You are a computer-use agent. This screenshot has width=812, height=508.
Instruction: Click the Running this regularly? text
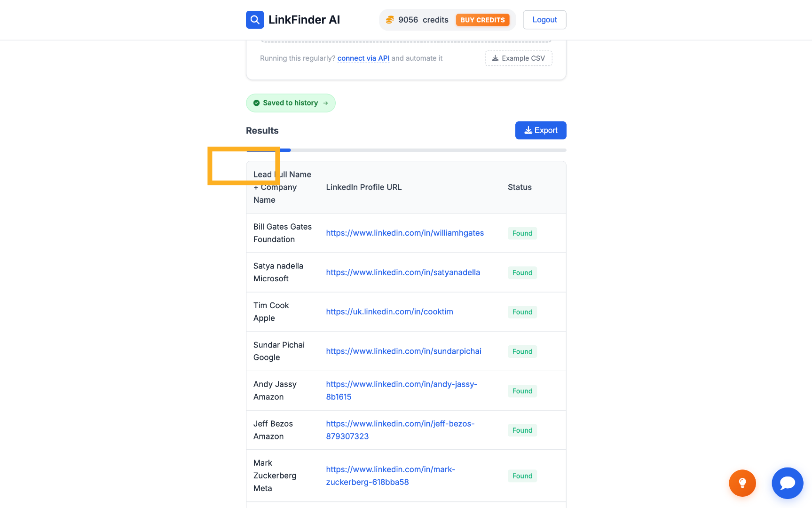coord(298,58)
